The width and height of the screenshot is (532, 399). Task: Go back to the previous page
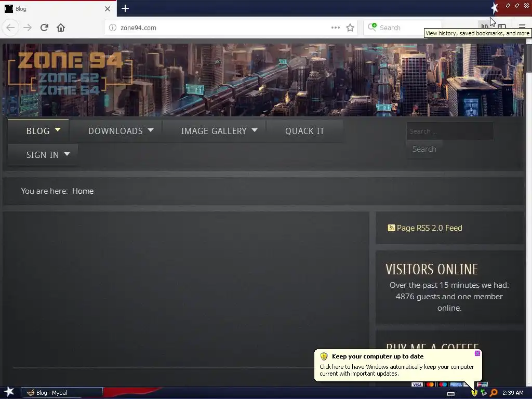tap(10, 28)
